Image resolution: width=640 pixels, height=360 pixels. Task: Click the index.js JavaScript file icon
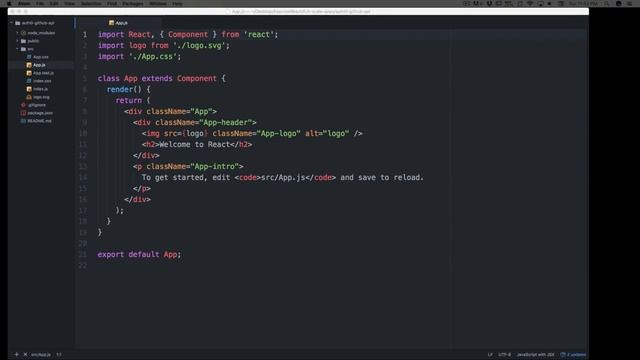[x=29, y=89]
